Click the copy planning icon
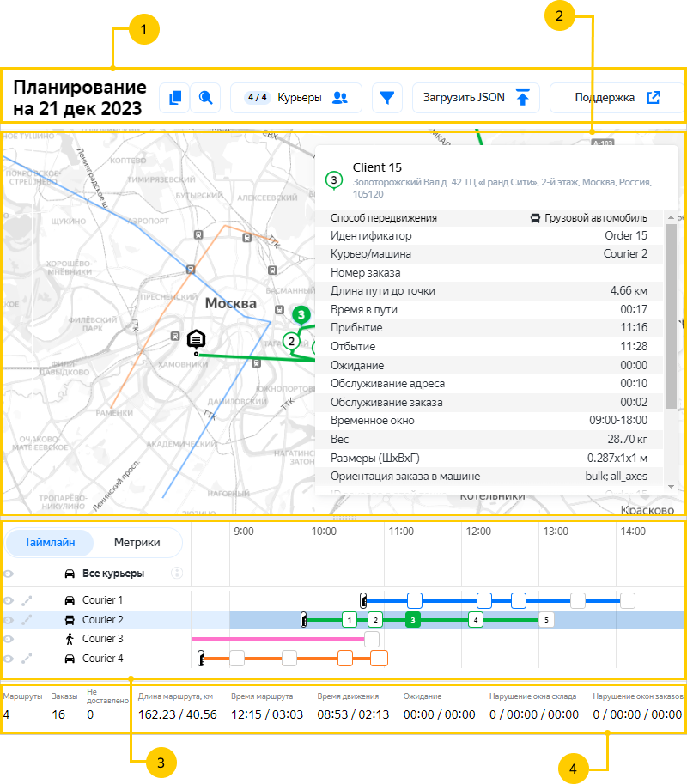Viewport: 687px width, 784px height. [175, 98]
